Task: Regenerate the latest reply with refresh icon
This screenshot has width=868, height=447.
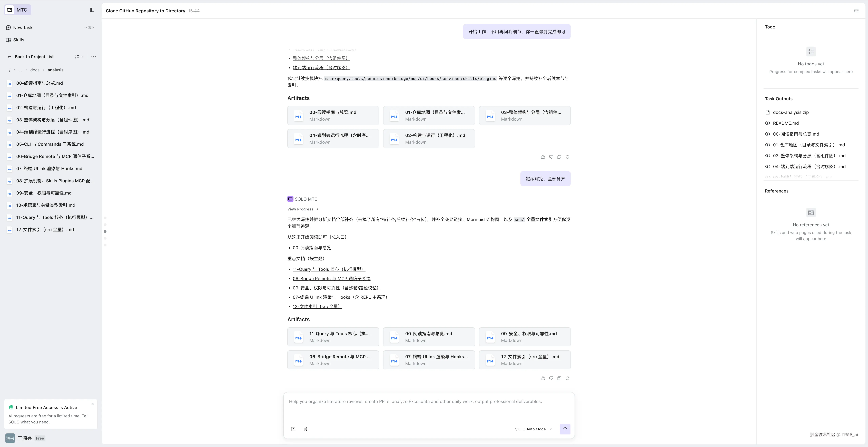Action: [x=567, y=378]
